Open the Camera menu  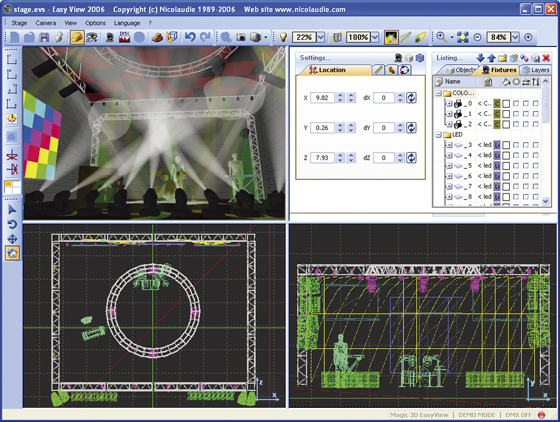46,23
